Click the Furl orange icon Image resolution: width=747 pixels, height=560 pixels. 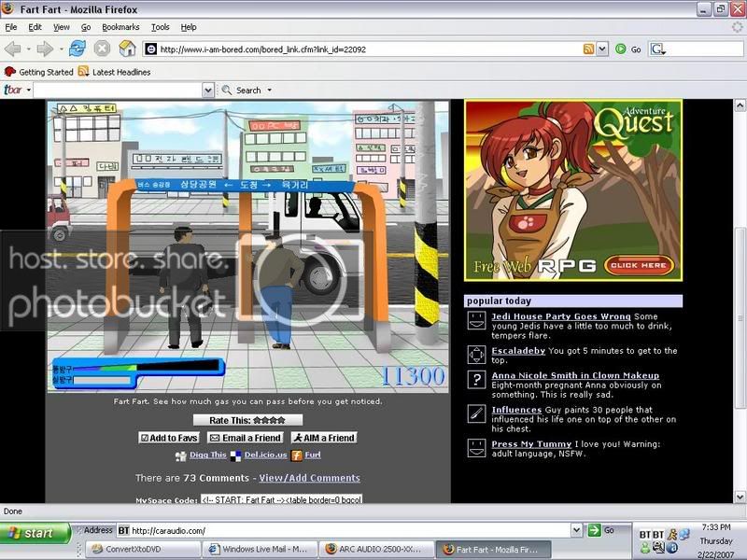296,455
